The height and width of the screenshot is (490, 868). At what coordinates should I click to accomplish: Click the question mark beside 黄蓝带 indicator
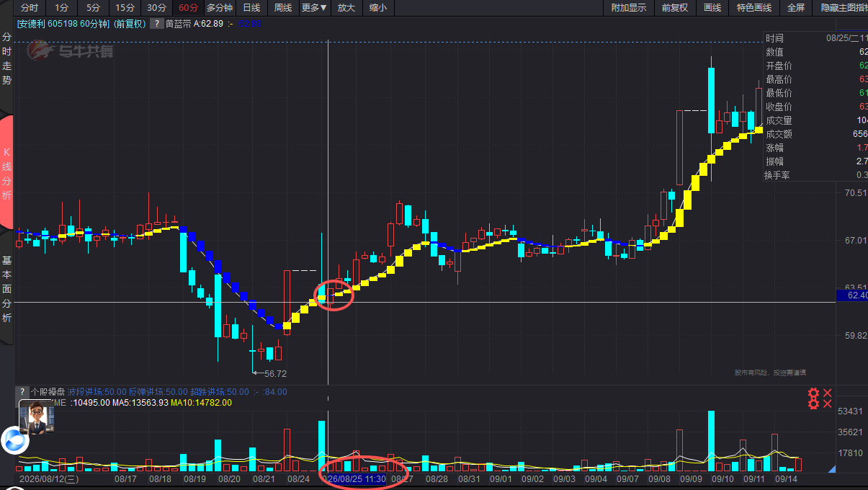click(x=156, y=24)
